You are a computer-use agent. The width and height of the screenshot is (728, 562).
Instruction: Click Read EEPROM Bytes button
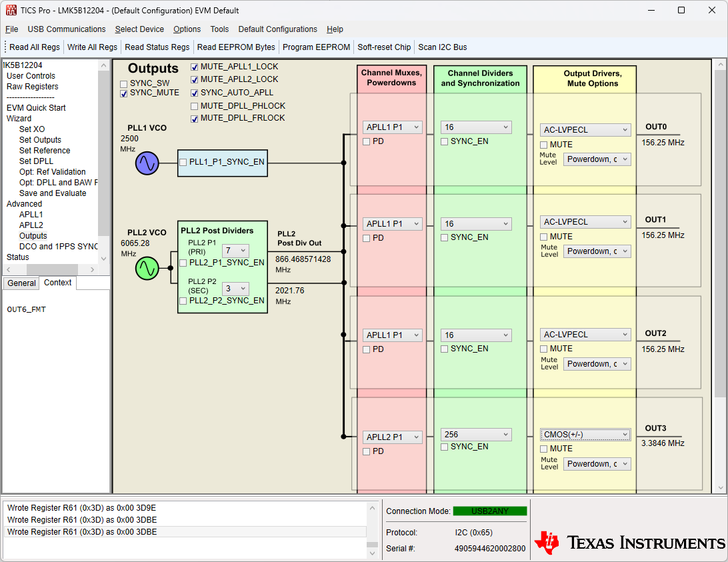pos(236,47)
